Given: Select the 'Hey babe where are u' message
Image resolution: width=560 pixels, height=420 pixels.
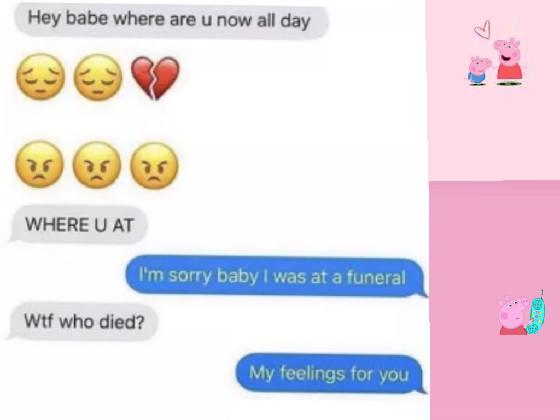Looking at the screenshot, I should (171, 20).
